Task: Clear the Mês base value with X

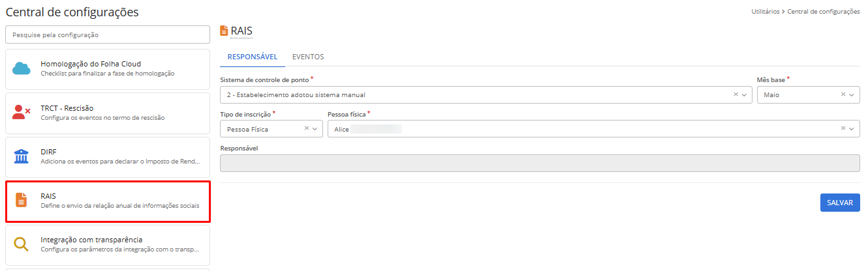Action: (x=843, y=94)
